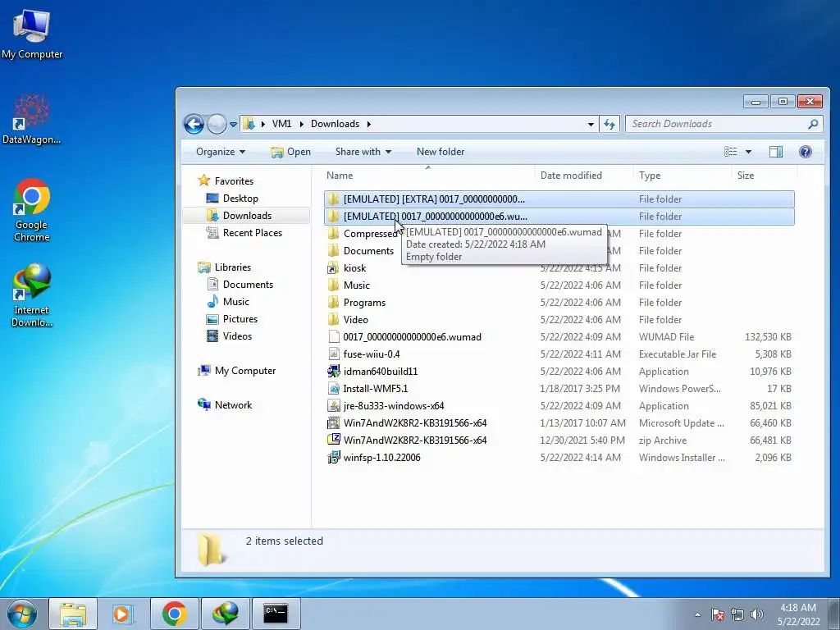Select Libraries in navigation pane
The height and width of the screenshot is (630, 840).
tap(225, 267)
